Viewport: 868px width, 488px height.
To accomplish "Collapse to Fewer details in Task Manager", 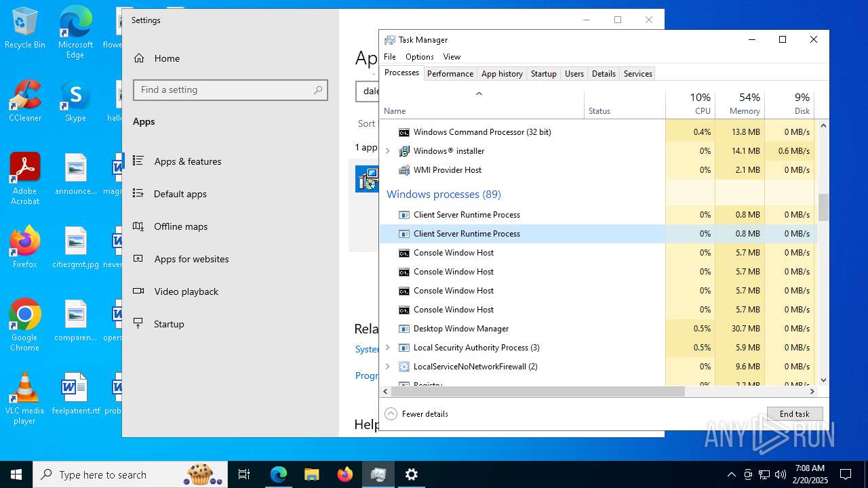I will point(416,414).
